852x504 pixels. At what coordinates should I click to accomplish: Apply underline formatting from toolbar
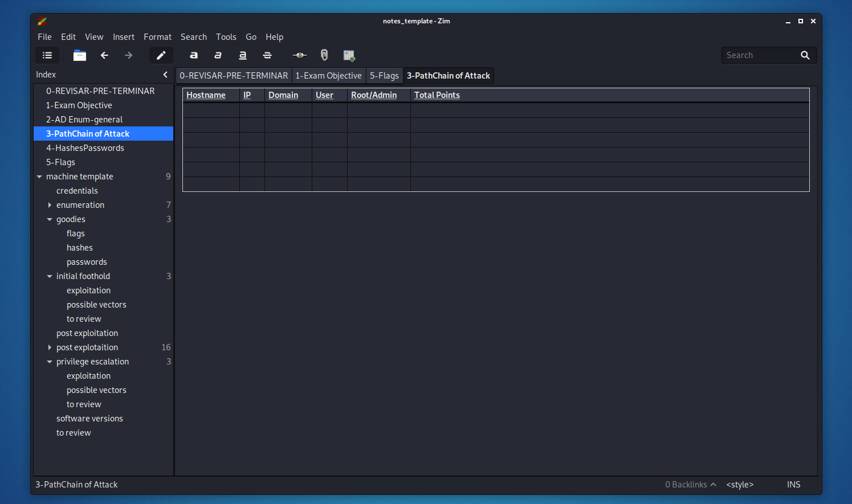tap(243, 55)
